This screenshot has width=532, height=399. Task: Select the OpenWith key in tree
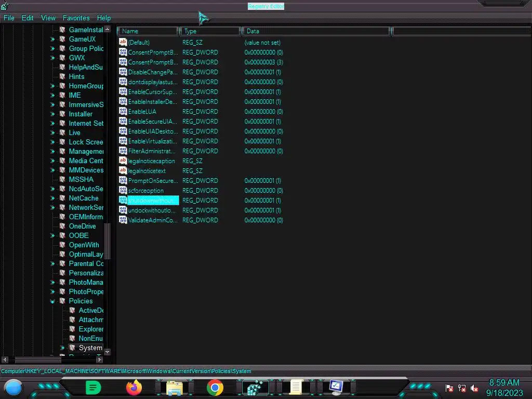[84, 245]
